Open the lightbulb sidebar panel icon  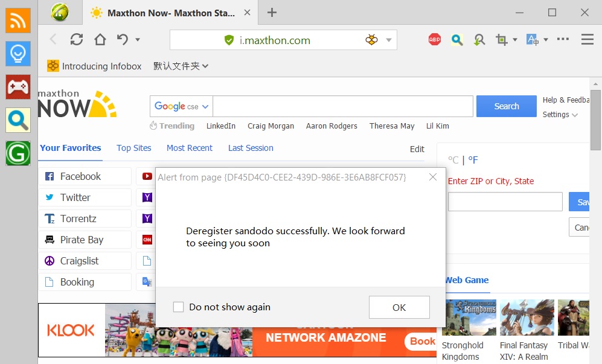[x=18, y=54]
